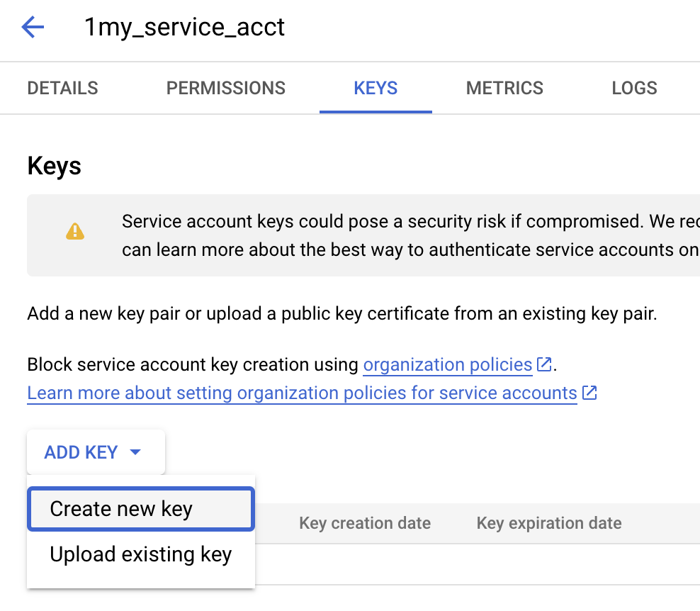Switch to the DETAILS tab
The width and height of the screenshot is (700, 611).
click(62, 88)
